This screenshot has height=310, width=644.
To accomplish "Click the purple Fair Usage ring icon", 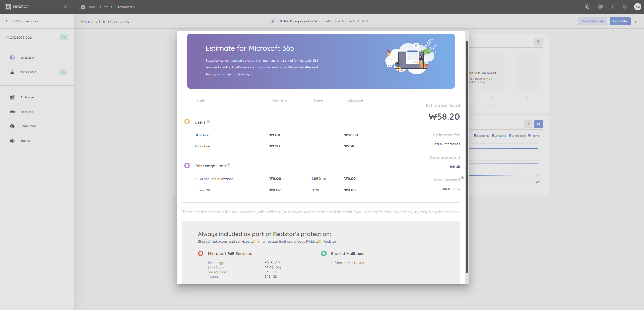I will click(x=187, y=166).
